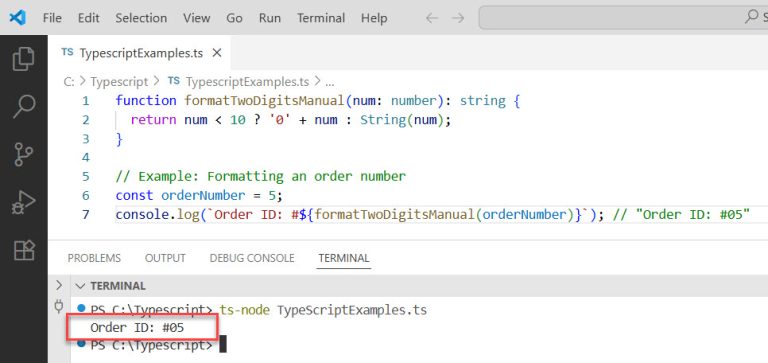The image size is (768, 363).
Task: Click the 'ts-node' command in the terminal
Action: [x=244, y=310]
